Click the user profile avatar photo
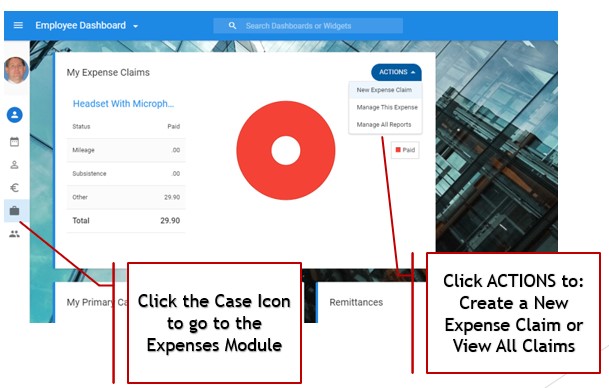Viewport: 609px width, 388px height. pyautogui.click(x=16, y=70)
